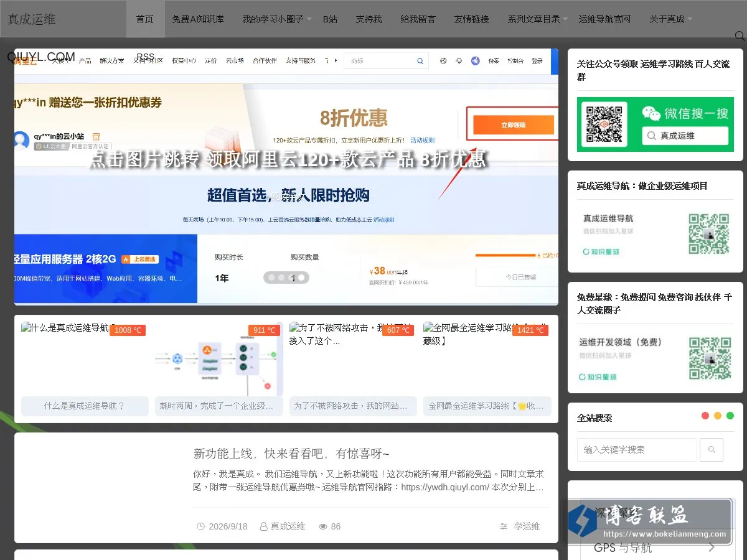Open article 新功能上线，快来看看吧，有惊喜呀~
This screenshot has width=747, height=560.
tap(291, 454)
